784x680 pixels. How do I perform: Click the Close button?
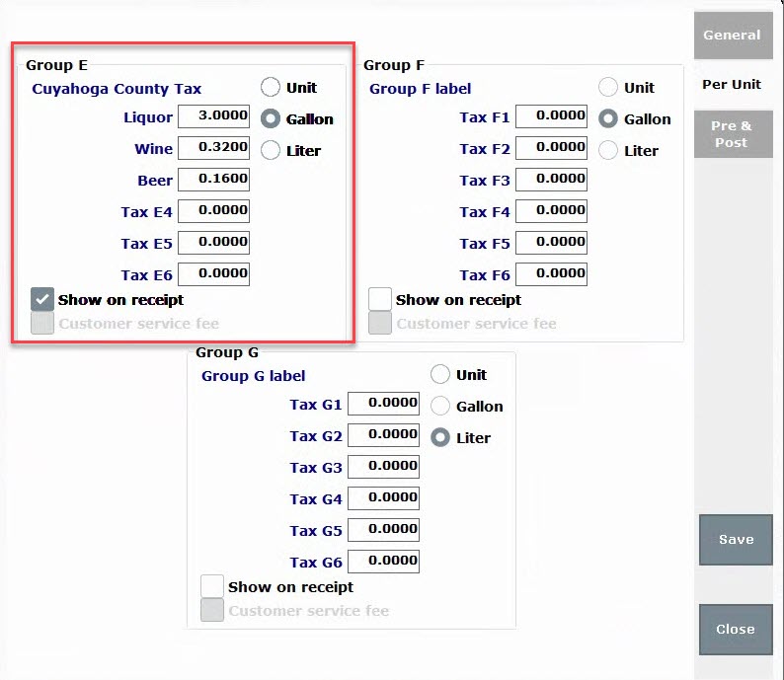736,630
